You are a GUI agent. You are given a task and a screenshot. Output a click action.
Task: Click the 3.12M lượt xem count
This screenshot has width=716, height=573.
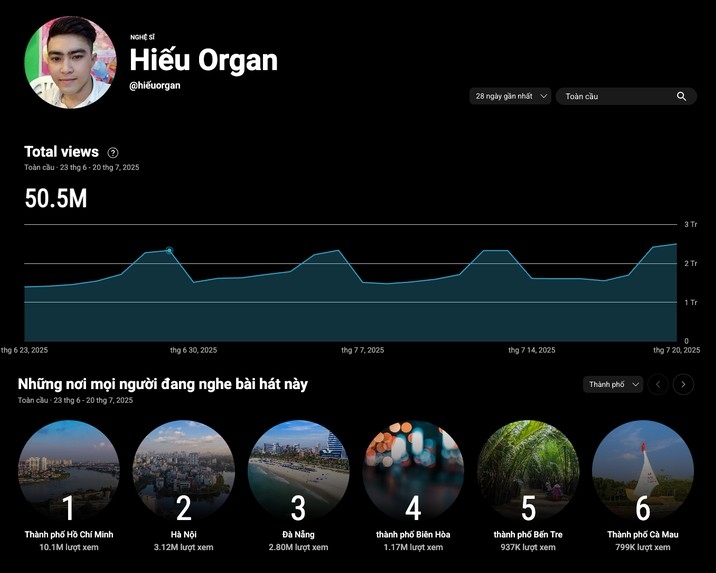coord(184,547)
